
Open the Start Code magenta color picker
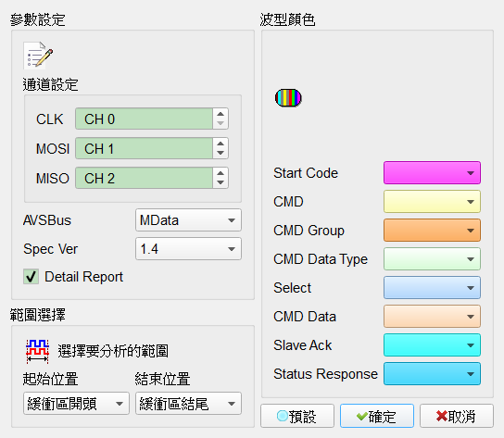(x=432, y=173)
